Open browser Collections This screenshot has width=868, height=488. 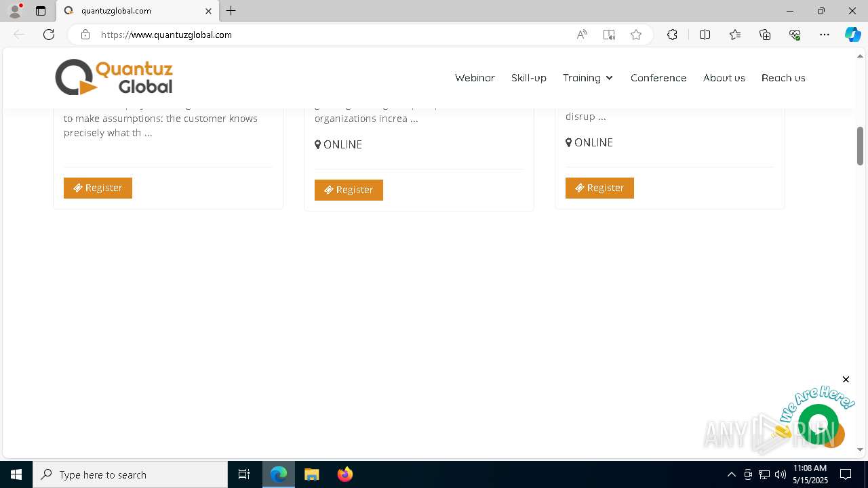(x=765, y=35)
